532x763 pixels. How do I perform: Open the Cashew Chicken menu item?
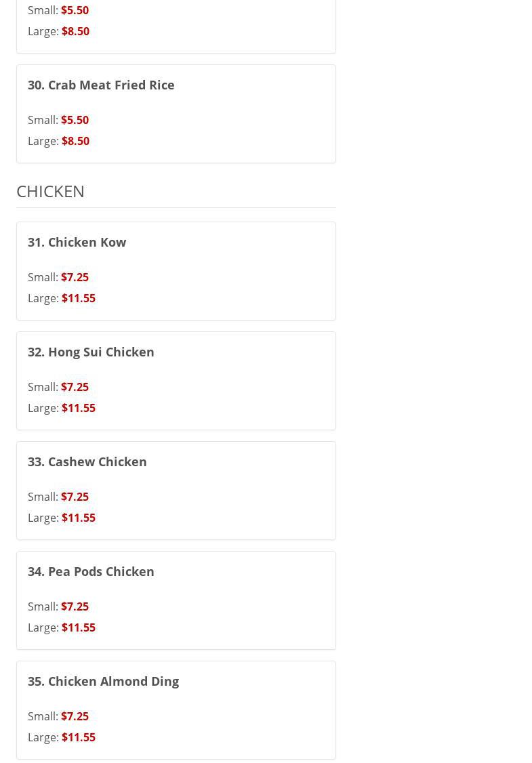[x=87, y=461]
